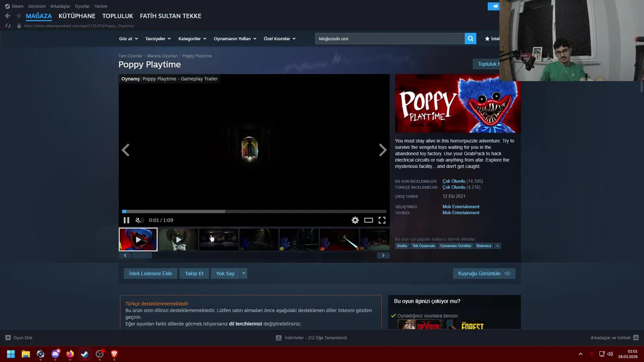This screenshot has width=644, height=362.
Task: Click Oyun Ekle at bottom left
Action: pos(19,338)
